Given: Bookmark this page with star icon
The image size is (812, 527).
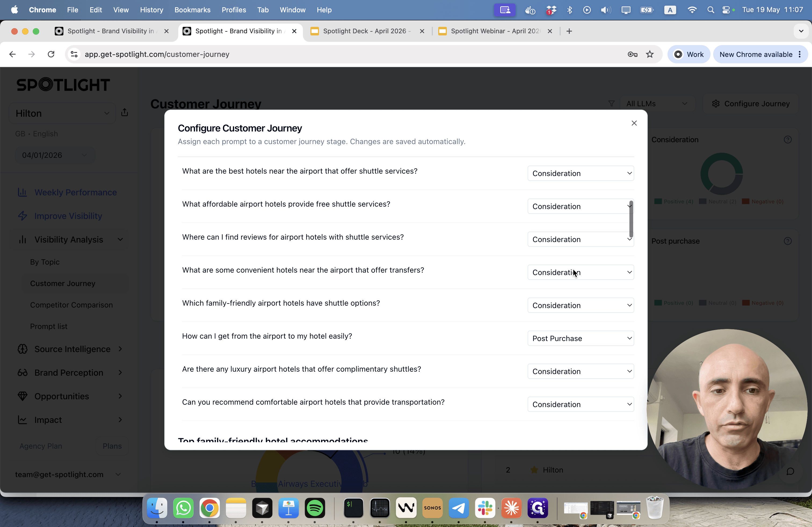Looking at the screenshot, I should (650, 54).
